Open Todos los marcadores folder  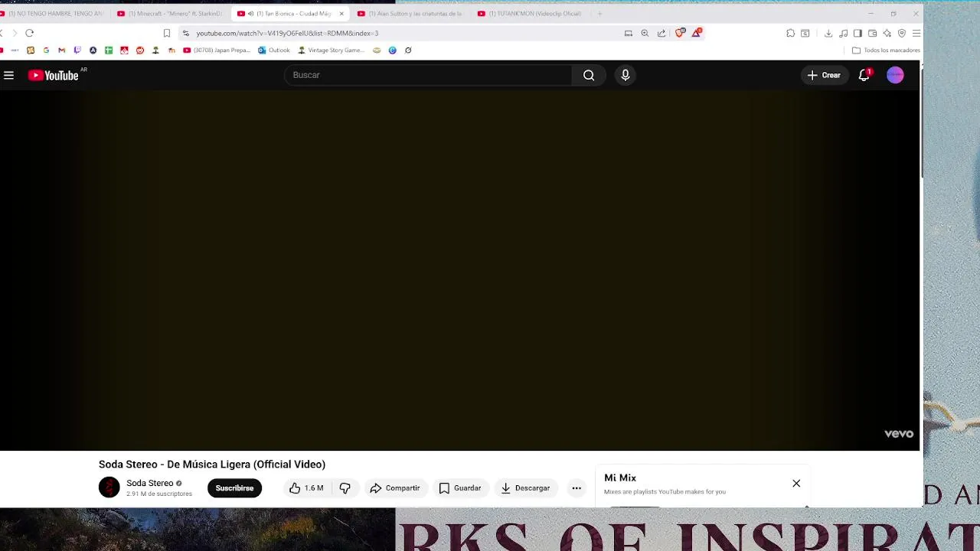click(x=886, y=51)
